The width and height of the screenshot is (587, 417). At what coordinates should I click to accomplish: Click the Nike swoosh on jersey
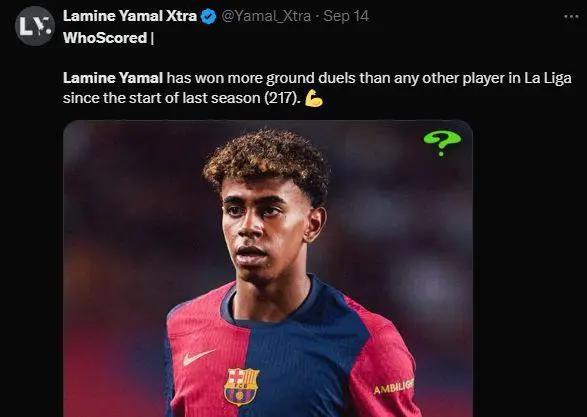[199, 356]
